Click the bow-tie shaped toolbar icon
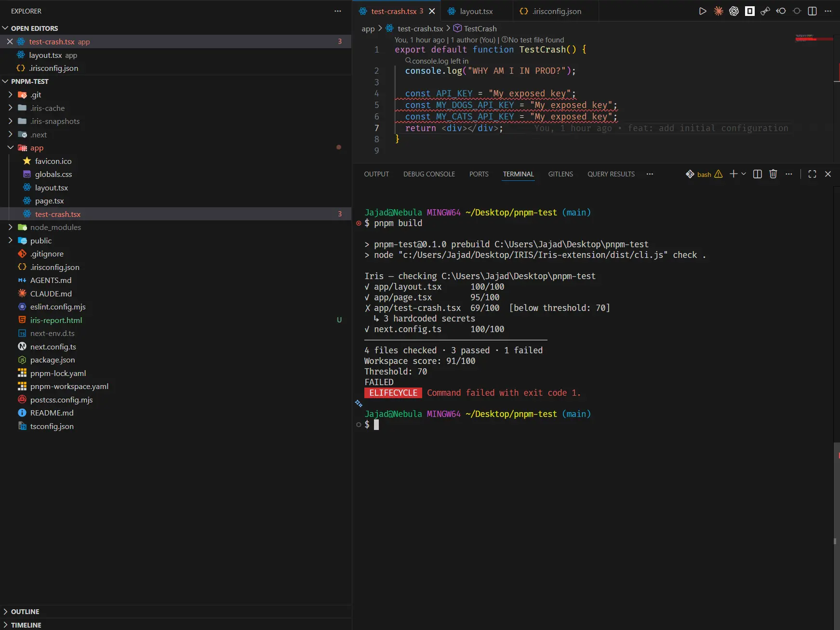Image resolution: width=840 pixels, height=630 pixels. tap(765, 11)
